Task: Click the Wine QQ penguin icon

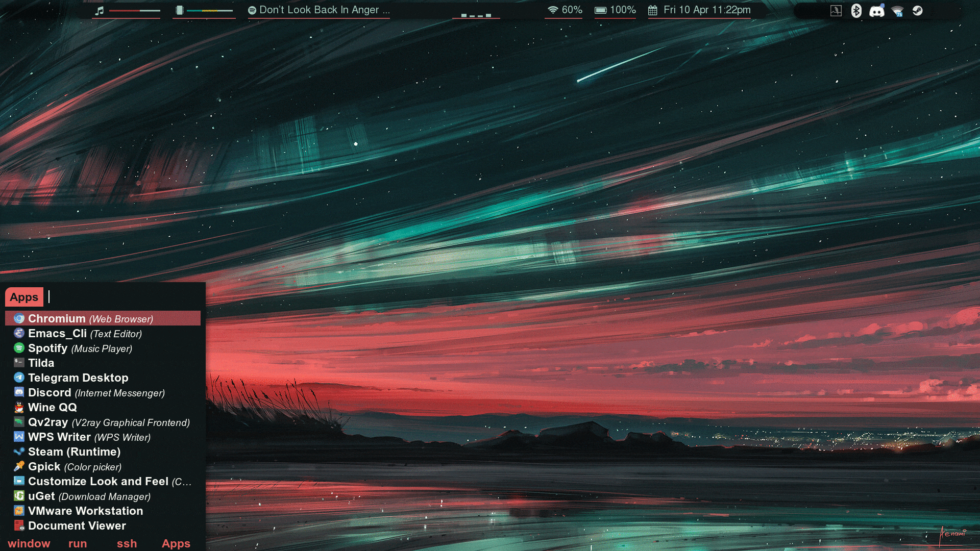Action: click(x=19, y=407)
